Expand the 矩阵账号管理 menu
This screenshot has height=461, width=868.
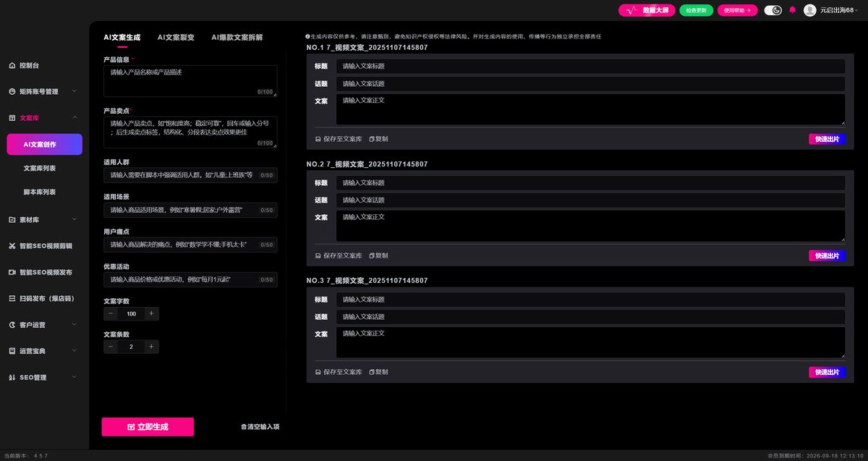click(x=43, y=91)
